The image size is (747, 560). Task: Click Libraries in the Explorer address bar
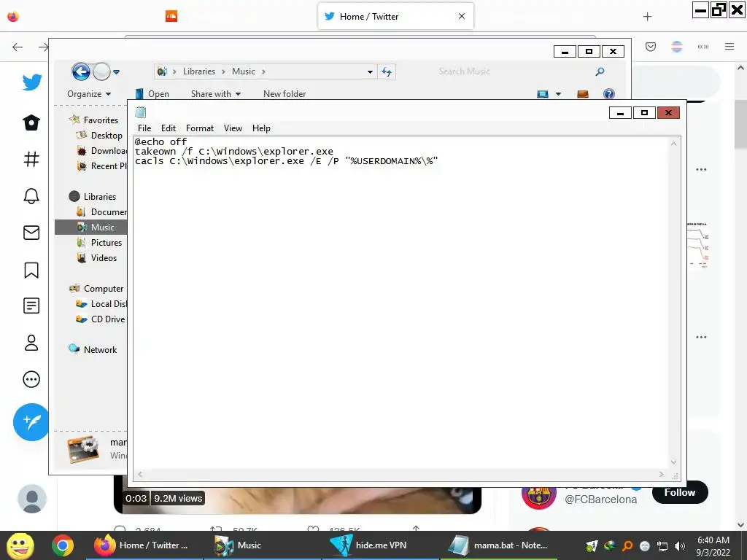[199, 71]
